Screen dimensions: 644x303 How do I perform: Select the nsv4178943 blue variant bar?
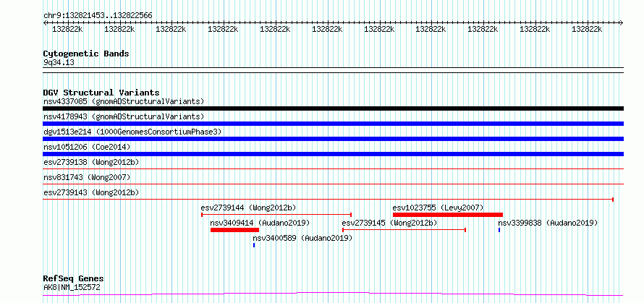pyautogui.click(x=333, y=124)
